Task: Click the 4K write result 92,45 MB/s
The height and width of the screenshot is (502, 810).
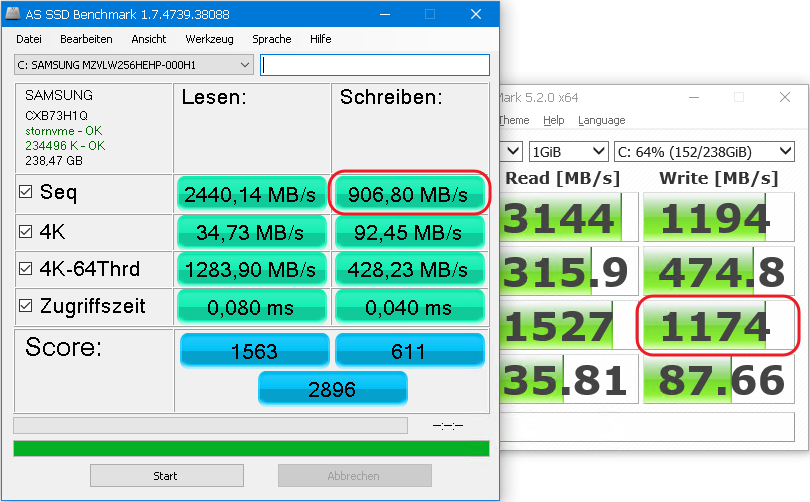Action: pos(409,232)
